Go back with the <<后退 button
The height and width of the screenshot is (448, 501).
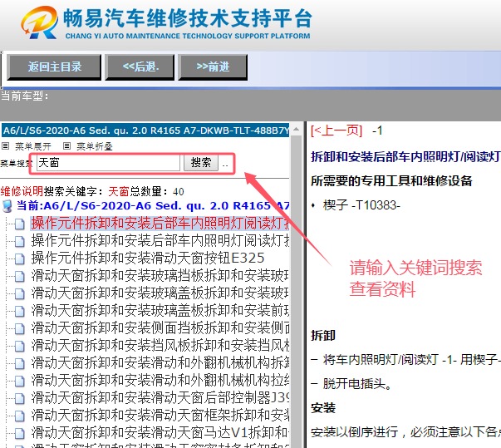pyautogui.click(x=140, y=67)
